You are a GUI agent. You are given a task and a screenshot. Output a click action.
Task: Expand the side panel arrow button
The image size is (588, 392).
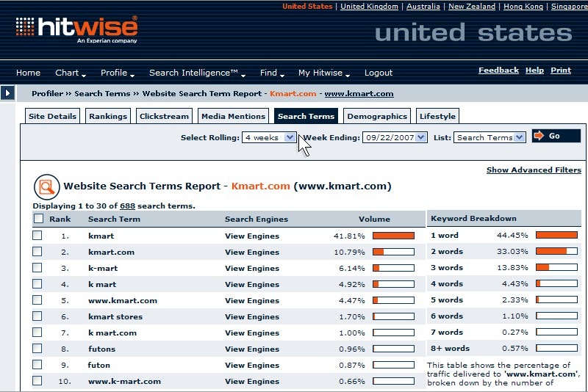tap(7, 92)
